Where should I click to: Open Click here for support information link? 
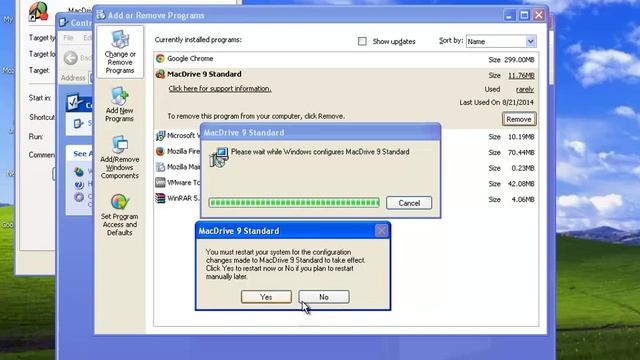(x=220, y=89)
